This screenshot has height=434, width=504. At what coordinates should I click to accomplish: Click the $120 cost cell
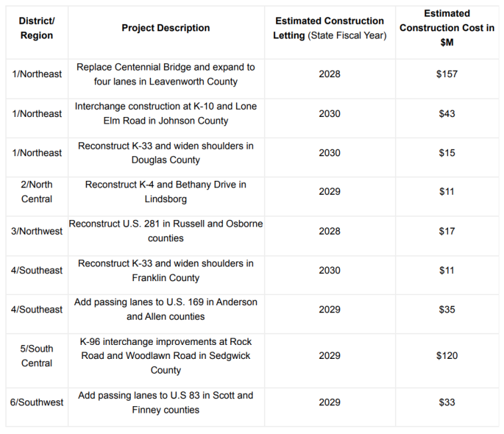point(447,356)
